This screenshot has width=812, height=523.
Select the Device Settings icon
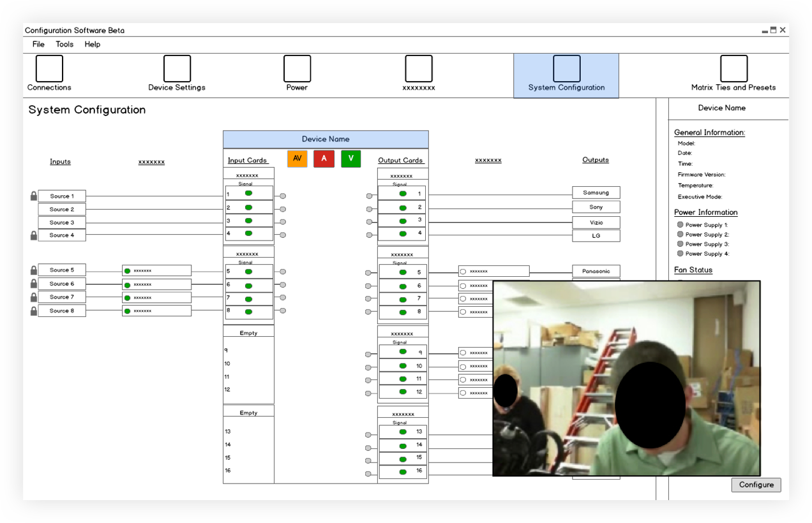(x=177, y=66)
